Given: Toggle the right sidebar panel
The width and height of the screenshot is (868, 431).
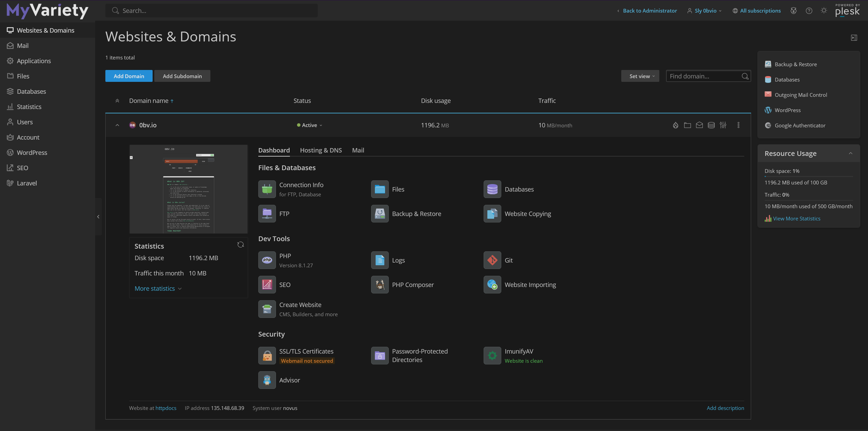Looking at the screenshot, I should [854, 38].
